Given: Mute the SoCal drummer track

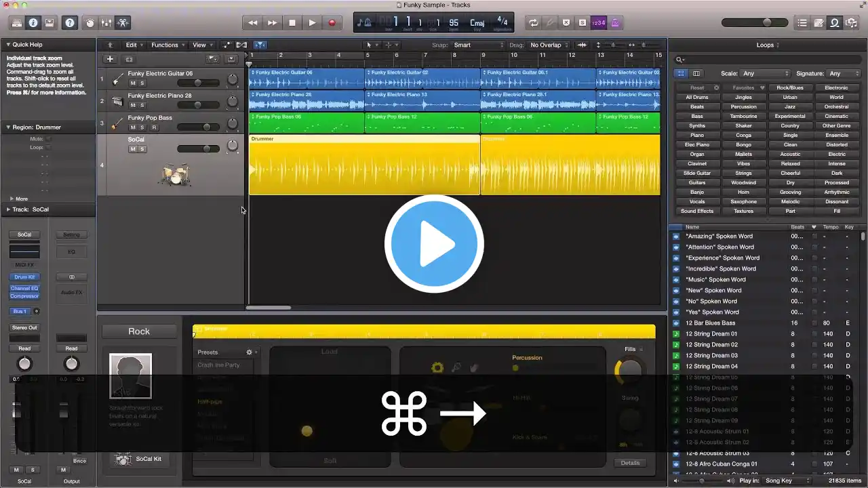Looking at the screenshot, I should click(133, 149).
